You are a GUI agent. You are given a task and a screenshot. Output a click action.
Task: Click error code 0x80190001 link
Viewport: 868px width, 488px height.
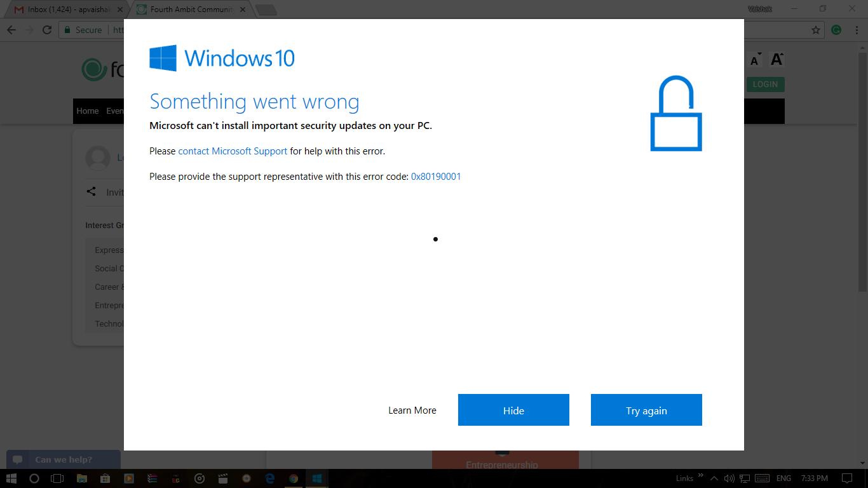click(436, 177)
